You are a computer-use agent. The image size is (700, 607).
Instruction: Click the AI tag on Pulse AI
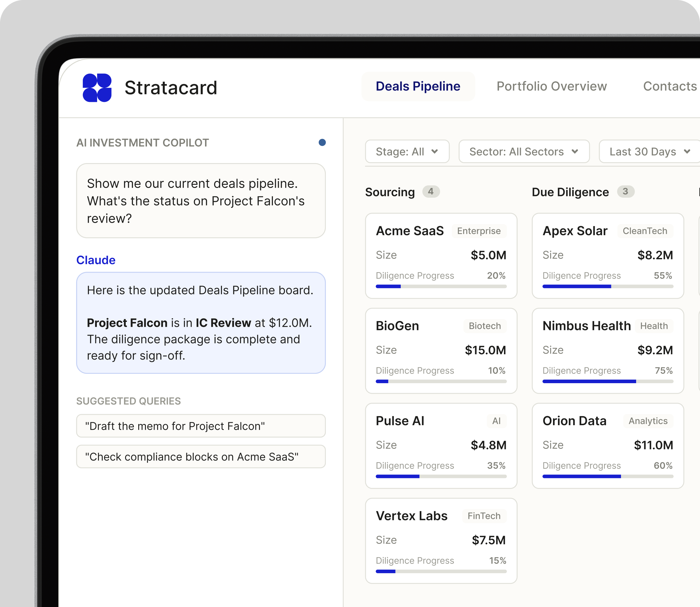[x=497, y=421]
